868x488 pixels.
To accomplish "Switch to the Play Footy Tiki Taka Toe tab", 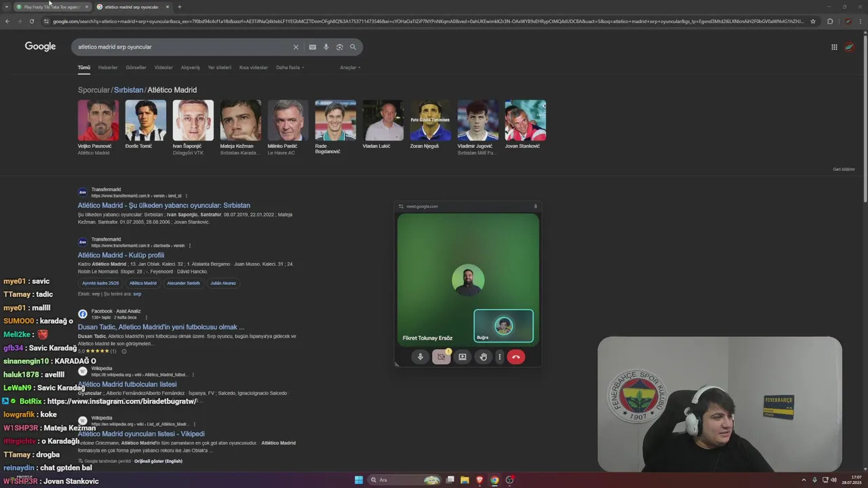I will [x=53, y=7].
